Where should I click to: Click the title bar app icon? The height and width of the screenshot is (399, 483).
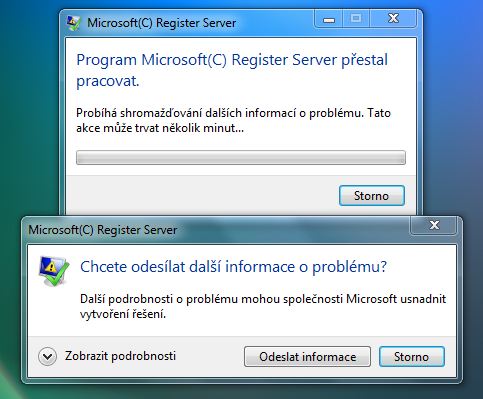(73, 23)
